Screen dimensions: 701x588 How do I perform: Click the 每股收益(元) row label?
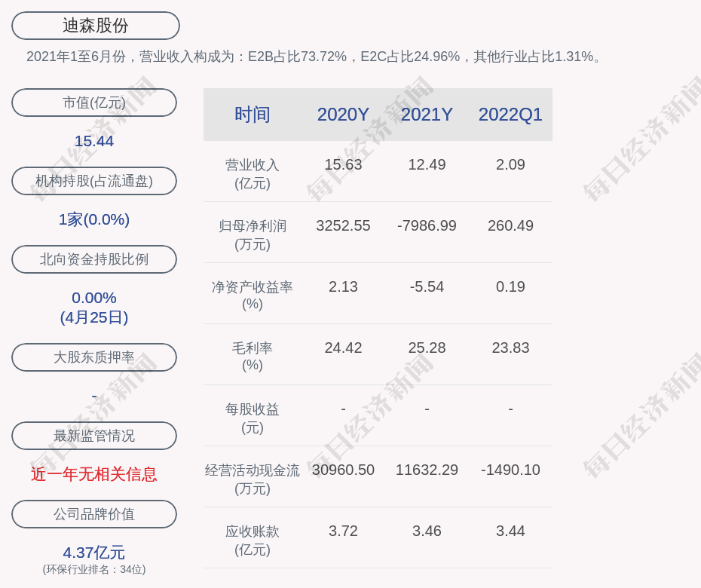[253, 418]
